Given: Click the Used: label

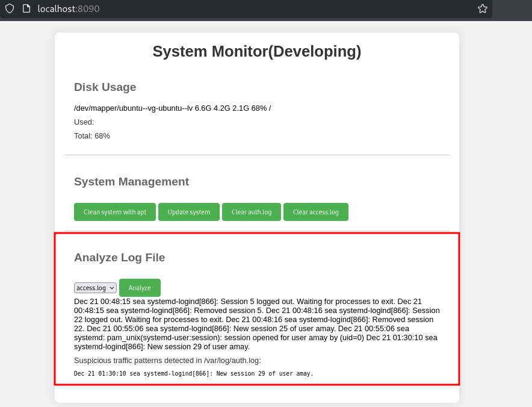Looking at the screenshot, I should pyautogui.click(x=84, y=122).
